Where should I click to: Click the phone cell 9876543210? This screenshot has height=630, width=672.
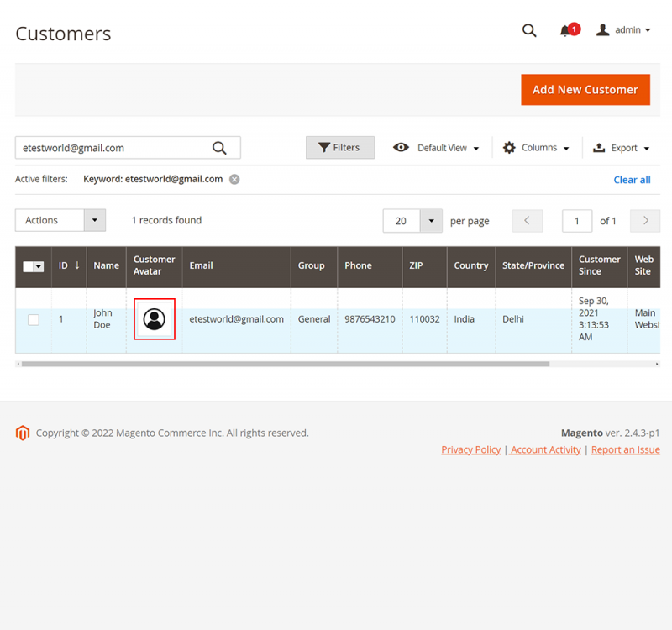point(370,319)
